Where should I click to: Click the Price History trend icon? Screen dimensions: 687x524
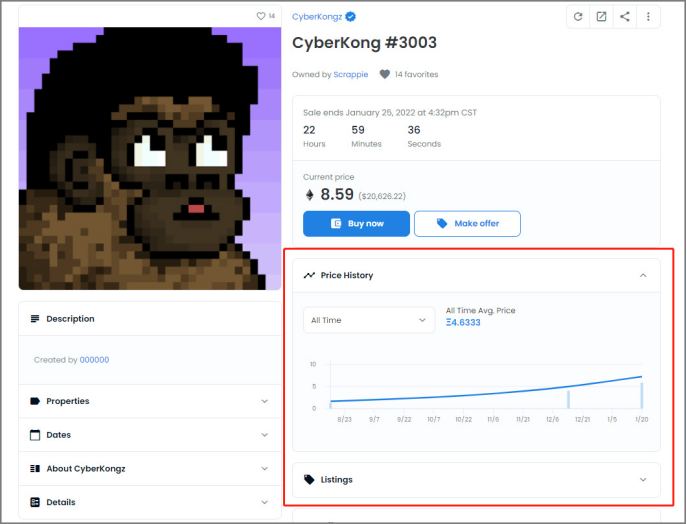(310, 275)
